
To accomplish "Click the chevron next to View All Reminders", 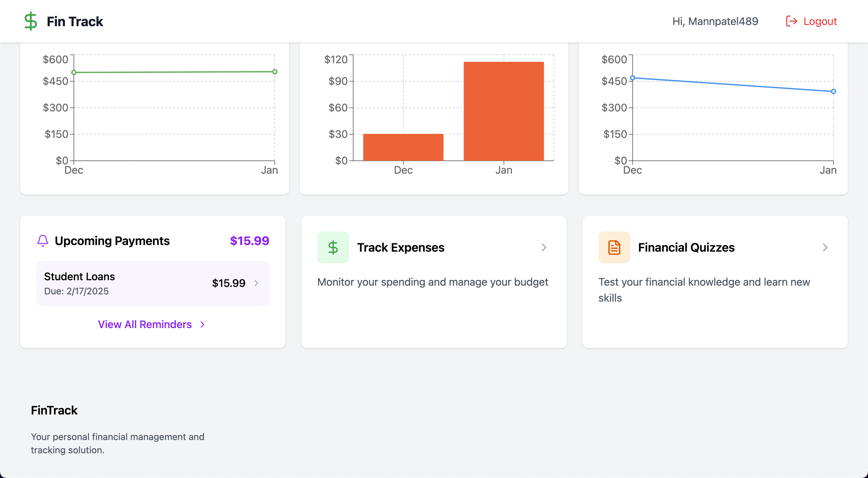I will tap(203, 324).
